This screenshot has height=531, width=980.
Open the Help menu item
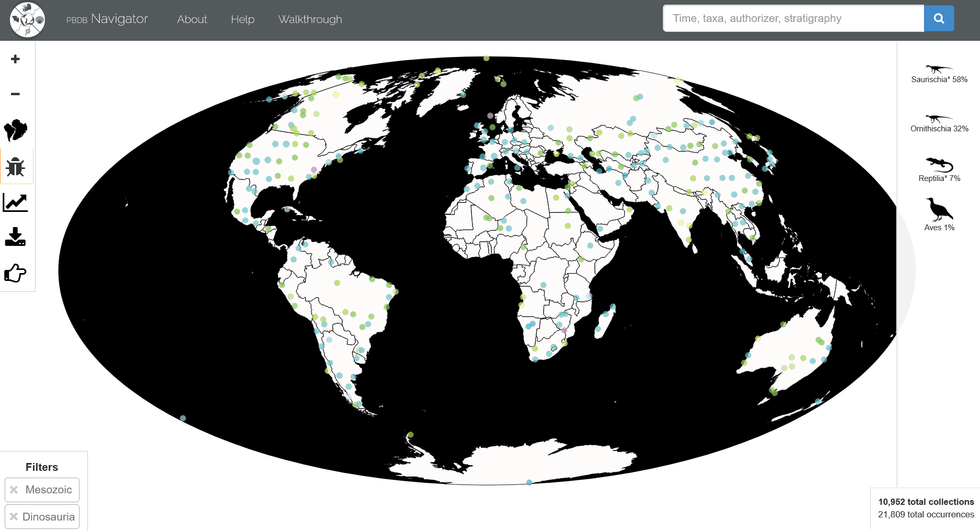pyautogui.click(x=242, y=19)
